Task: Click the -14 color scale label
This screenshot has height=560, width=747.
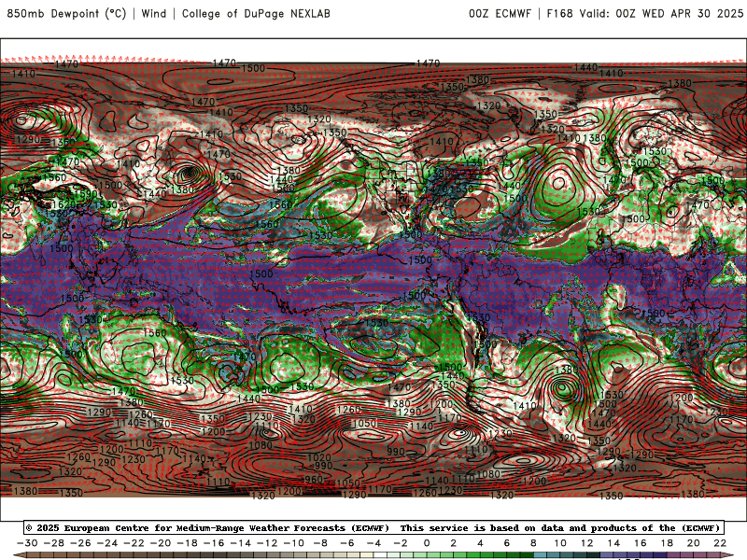Action: [241, 543]
